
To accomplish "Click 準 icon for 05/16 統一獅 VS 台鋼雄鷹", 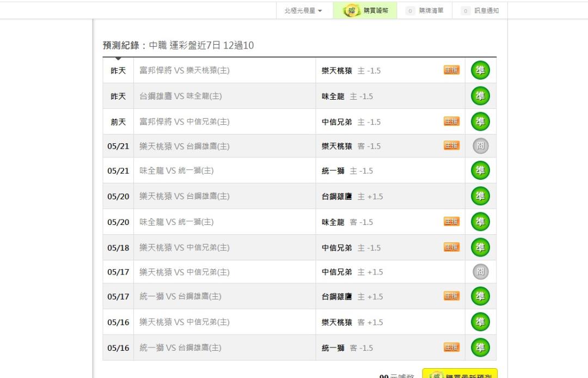I will [480, 347].
